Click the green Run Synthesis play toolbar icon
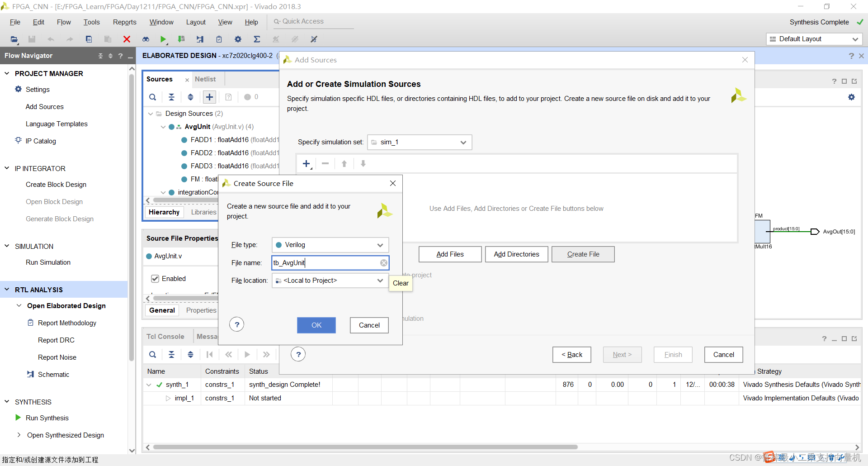 pyautogui.click(x=163, y=39)
